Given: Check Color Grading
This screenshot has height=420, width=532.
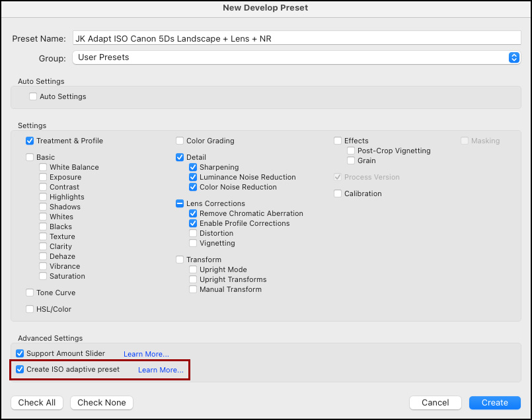Looking at the screenshot, I should tap(180, 141).
